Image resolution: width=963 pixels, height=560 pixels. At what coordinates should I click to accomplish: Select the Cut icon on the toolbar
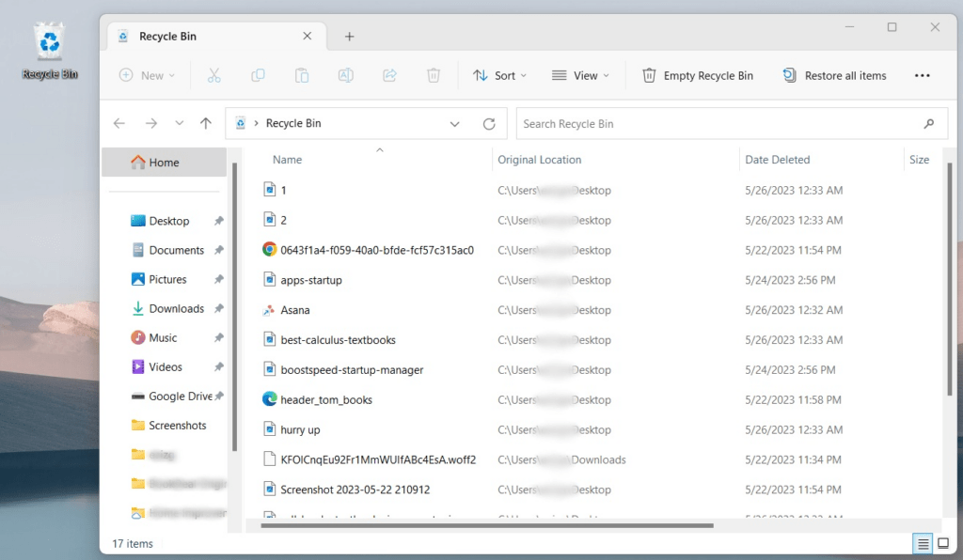click(x=213, y=75)
